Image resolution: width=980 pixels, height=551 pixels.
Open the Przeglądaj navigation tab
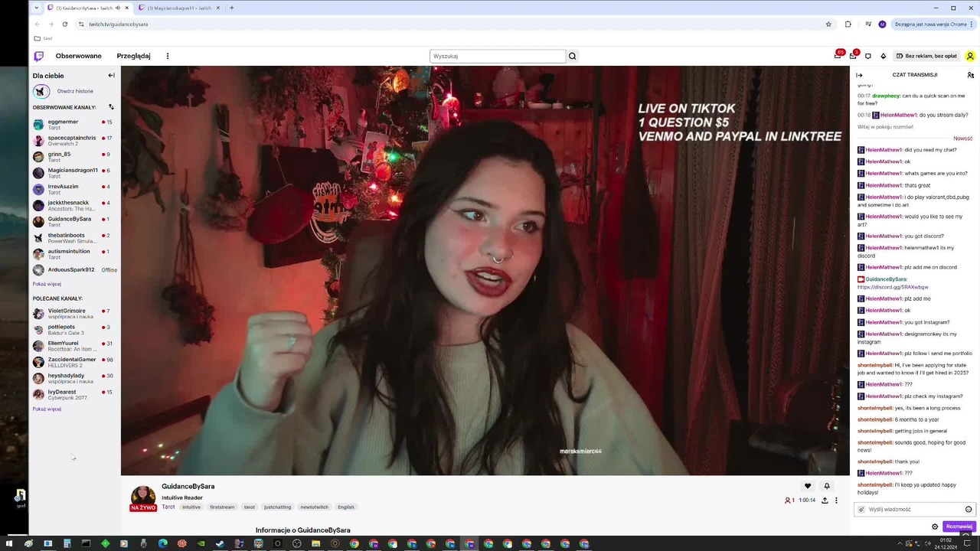(133, 56)
